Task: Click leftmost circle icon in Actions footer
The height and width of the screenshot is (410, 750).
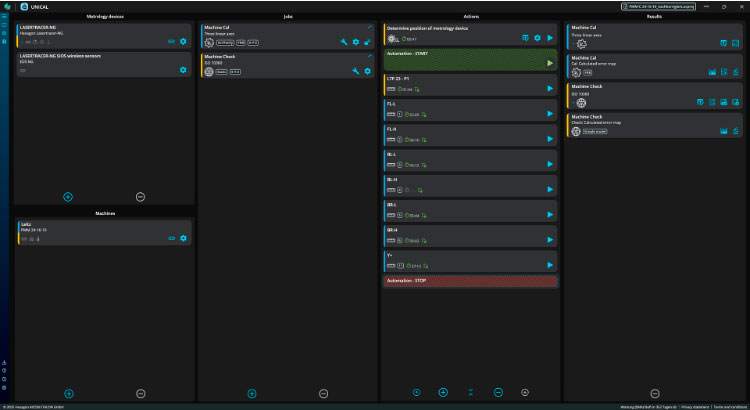Action: tap(417, 392)
